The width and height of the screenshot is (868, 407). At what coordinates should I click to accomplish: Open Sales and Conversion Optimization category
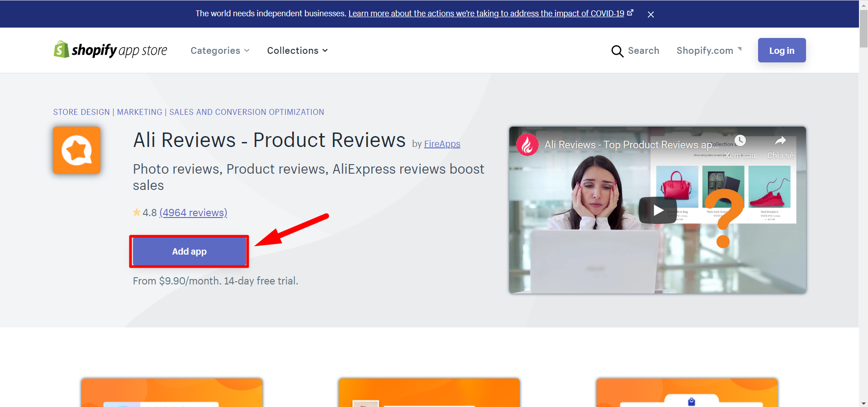[247, 112]
